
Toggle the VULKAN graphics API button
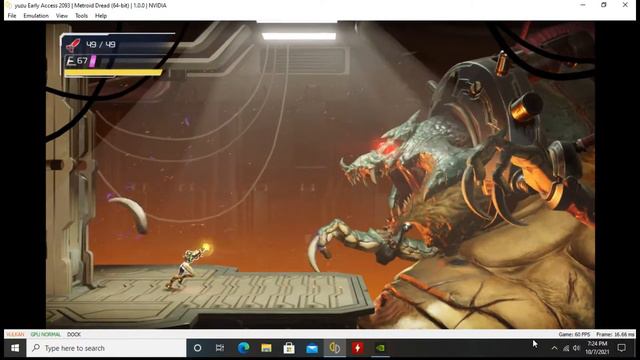pyautogui.click(x=15, y=334)
